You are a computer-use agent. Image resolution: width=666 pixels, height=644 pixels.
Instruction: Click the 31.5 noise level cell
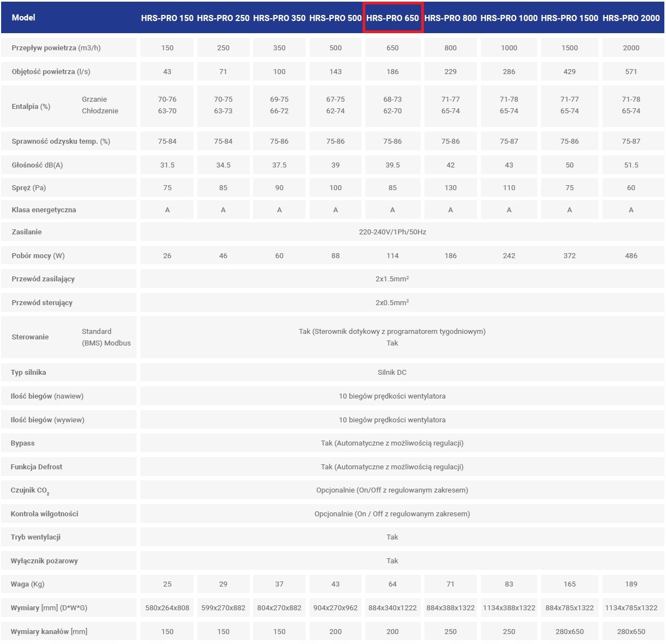click(x=167, y=165)
